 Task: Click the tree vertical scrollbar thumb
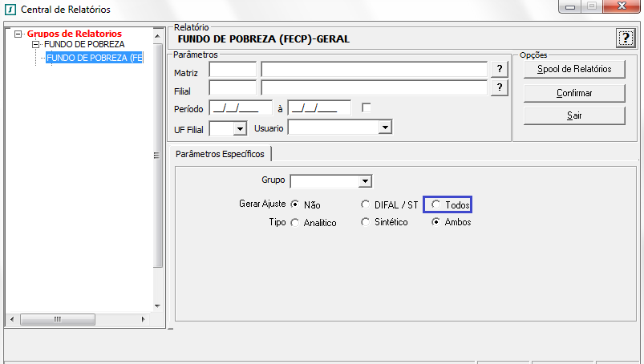pos(157,155)
